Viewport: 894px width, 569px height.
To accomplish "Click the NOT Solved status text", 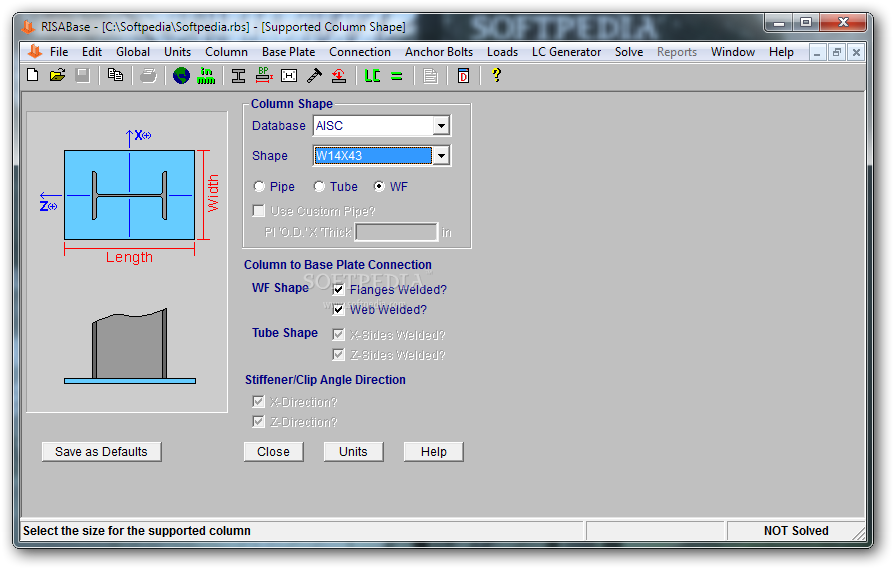I will pyautogui.click(x=796, y=531).
